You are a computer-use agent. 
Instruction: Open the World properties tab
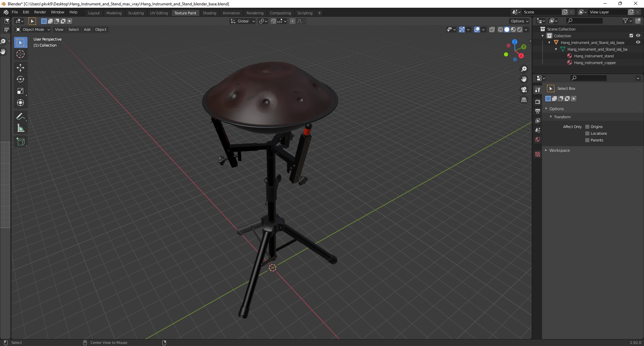click(x=538, y=139)
